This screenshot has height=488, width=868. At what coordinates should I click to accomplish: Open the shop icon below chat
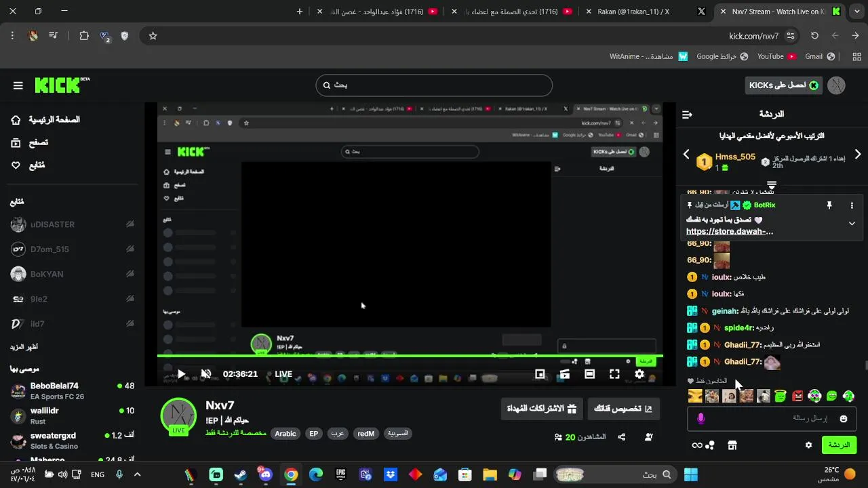pyautogui.click(x=732, y=445)
